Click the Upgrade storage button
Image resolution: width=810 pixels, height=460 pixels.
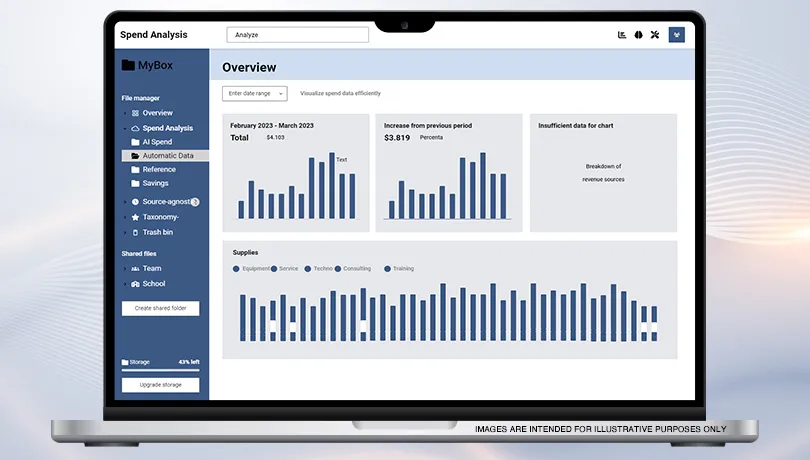click(x=160, y=385)
